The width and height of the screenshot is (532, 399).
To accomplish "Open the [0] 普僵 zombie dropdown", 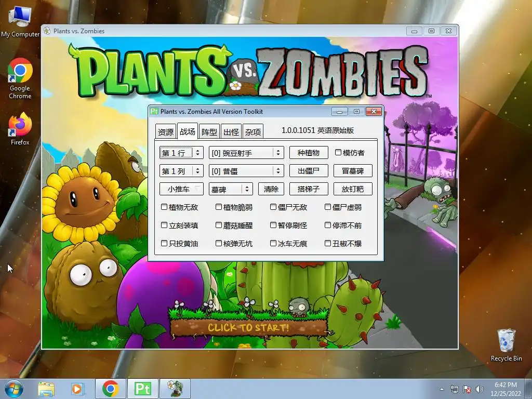I will click(x=246, y=171).
